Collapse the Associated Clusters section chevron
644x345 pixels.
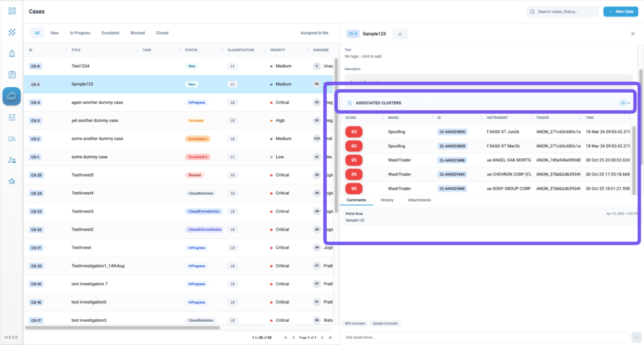[628, 103]
